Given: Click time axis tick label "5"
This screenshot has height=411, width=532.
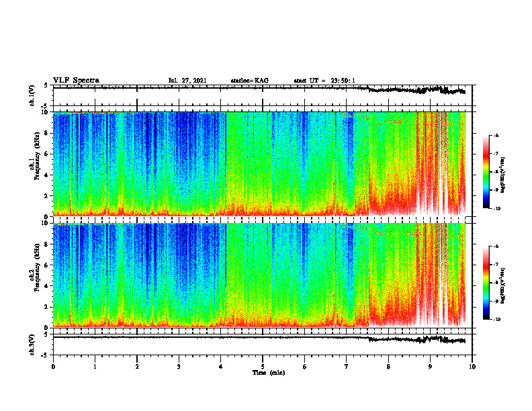Looking at the screenshot, I should pos(263,367).
